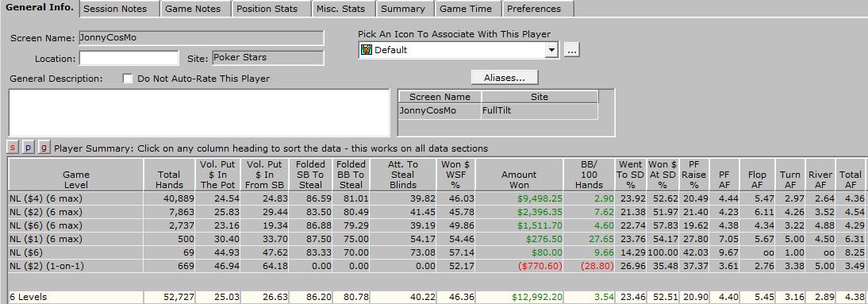Click the General Description text area
Viewport: 868px width, 304px height.
point(199,113)
